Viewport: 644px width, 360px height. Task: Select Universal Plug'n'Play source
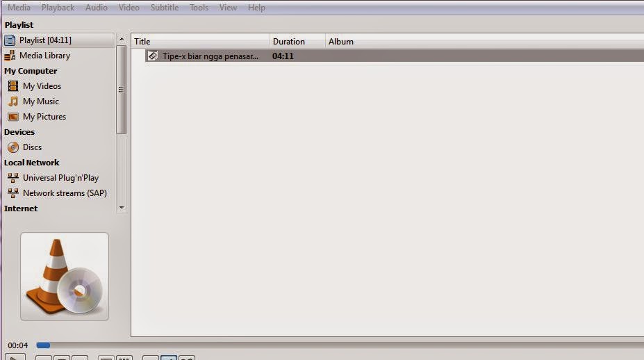click(60, 178)
